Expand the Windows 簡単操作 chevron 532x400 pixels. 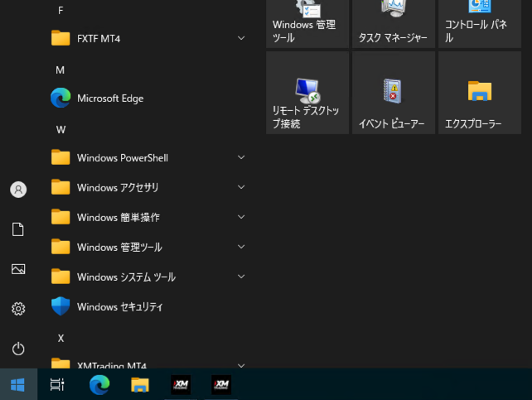pyautogui.click(x=241, y=217)
